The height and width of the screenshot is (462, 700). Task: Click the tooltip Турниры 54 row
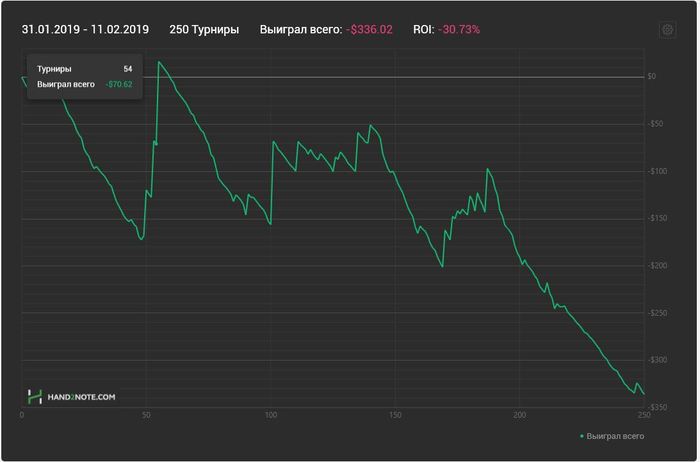click(x=85, y=69)
